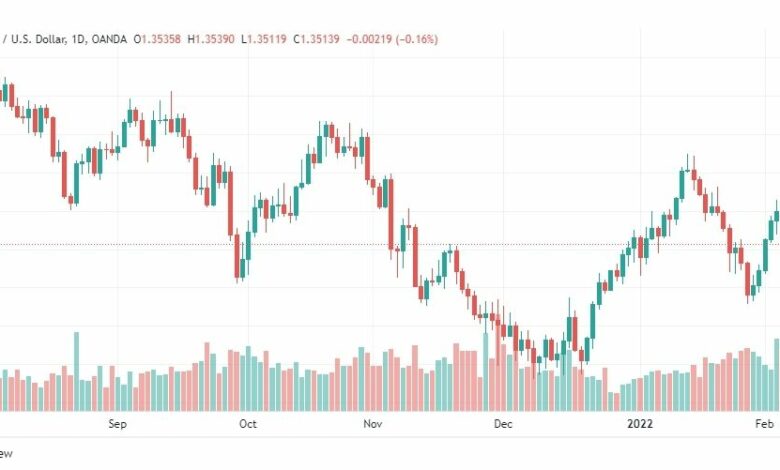Viewport: 780px width, 470px height.
Task: Select the close price value C1.35139
Action: click(x=316, y=39)
